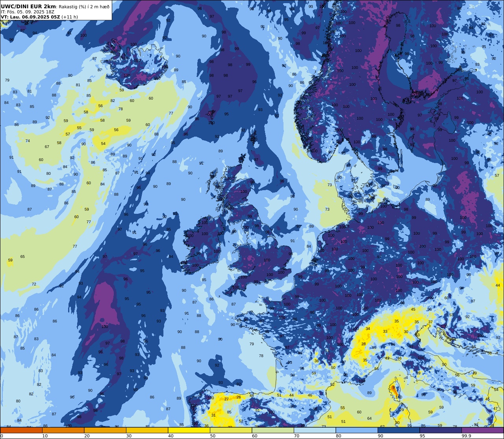Click the map title 'UWC/DINI EUR 2km'

pyautogui.click(x=28, y=6)
